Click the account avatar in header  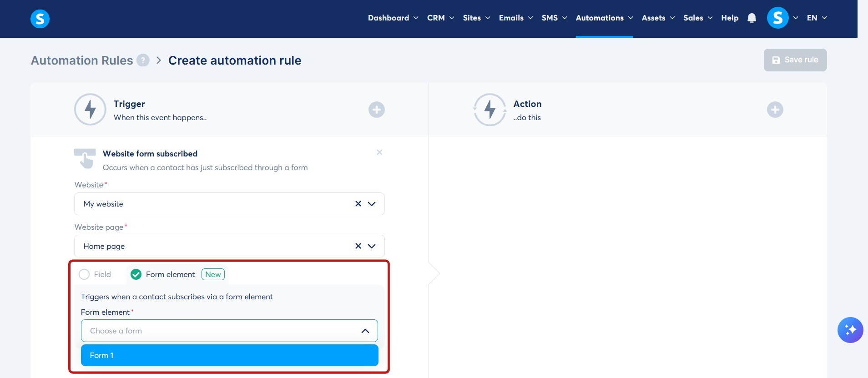778,18
